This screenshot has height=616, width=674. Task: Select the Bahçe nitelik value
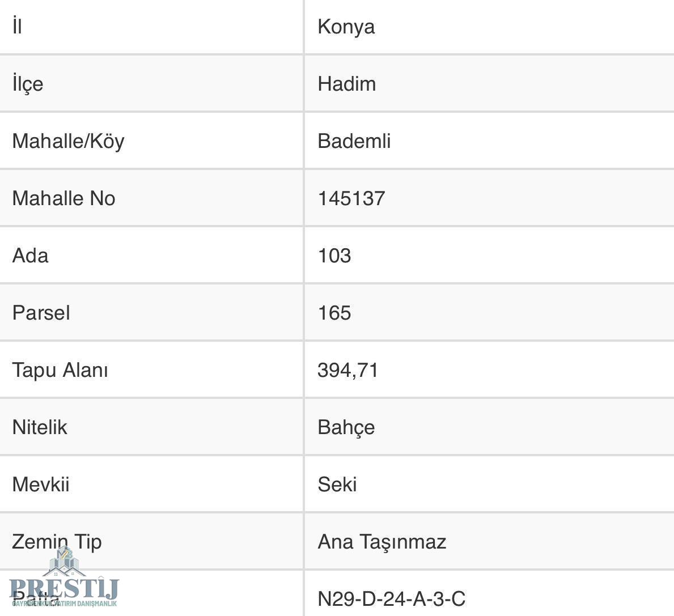(346, 427)
